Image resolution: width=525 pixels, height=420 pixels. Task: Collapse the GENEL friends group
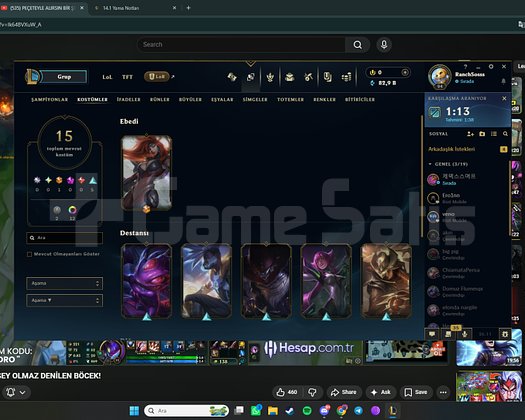click(x=430, y=164)
